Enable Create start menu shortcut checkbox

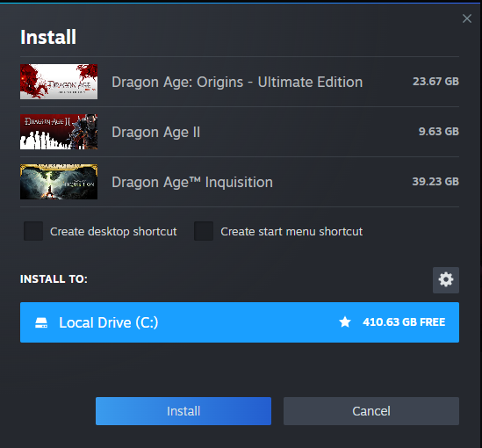(x=204, y=231)
